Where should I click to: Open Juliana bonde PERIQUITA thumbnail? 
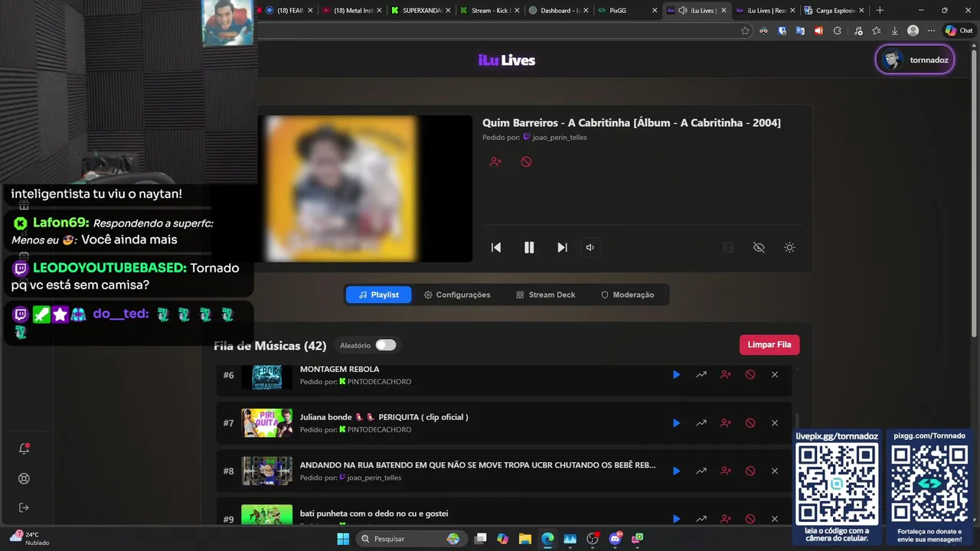(x=267, y=423)
